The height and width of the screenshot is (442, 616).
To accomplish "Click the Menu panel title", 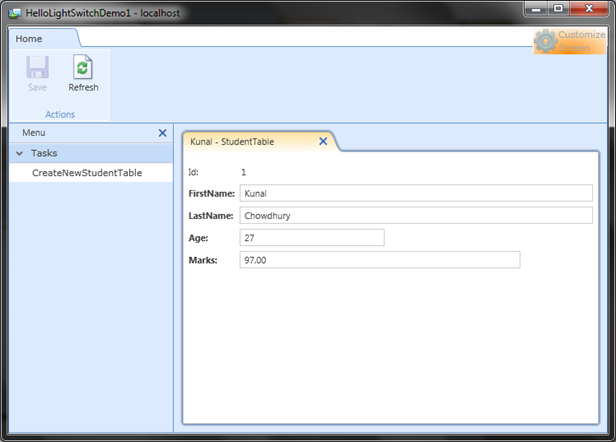I will (34, 133).
